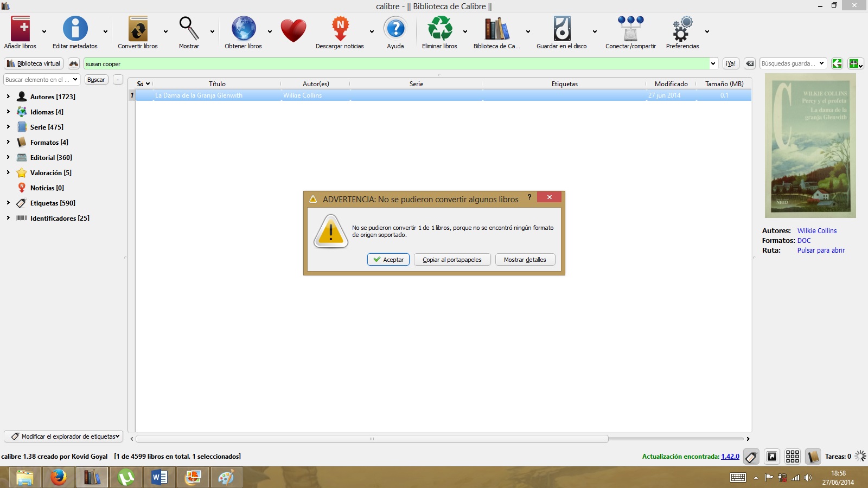
Task: Open Convertir libros dropdown arrow
Action: [165, 31]
